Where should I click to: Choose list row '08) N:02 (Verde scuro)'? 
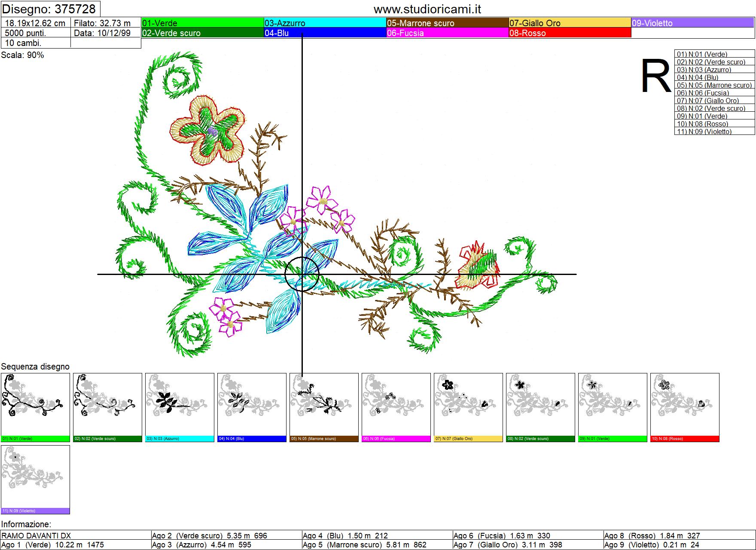pos(715,108)
